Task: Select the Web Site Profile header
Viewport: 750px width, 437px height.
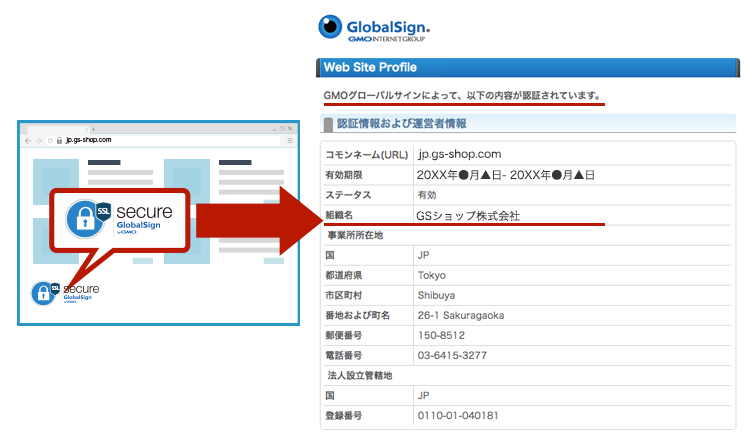Action: coord(370,68)
